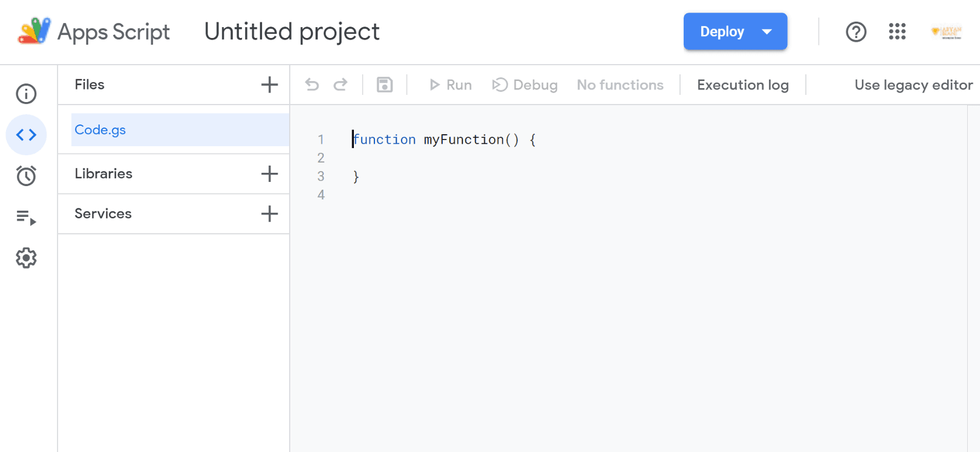Open Project Settings gear icon
980x452 pixels.
(26, 258)
